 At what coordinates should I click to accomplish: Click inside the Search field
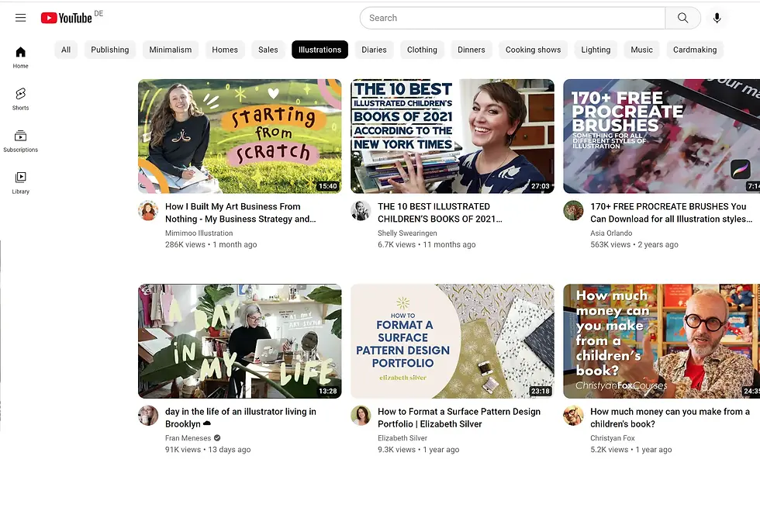coord(513,18)
